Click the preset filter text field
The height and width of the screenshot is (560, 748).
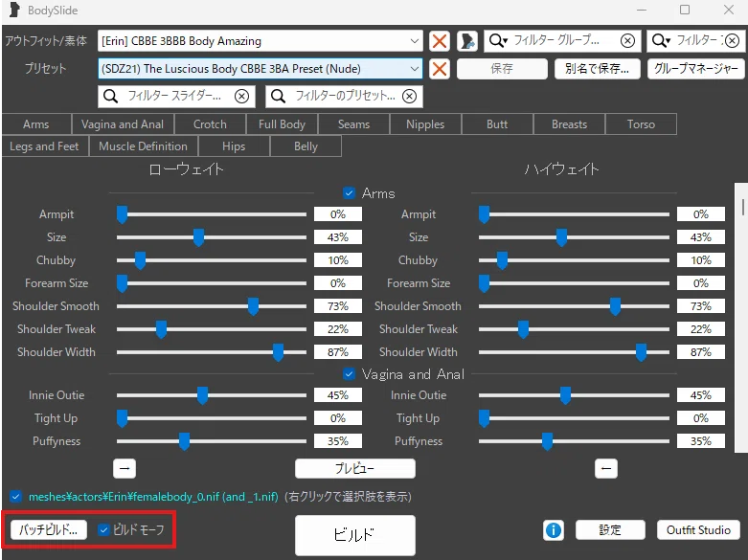346,97
